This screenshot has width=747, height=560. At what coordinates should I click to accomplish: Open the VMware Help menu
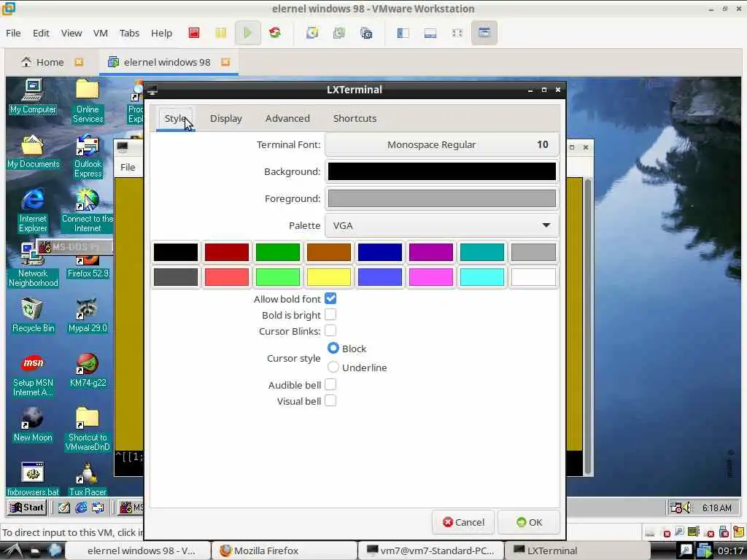point(161,33)
